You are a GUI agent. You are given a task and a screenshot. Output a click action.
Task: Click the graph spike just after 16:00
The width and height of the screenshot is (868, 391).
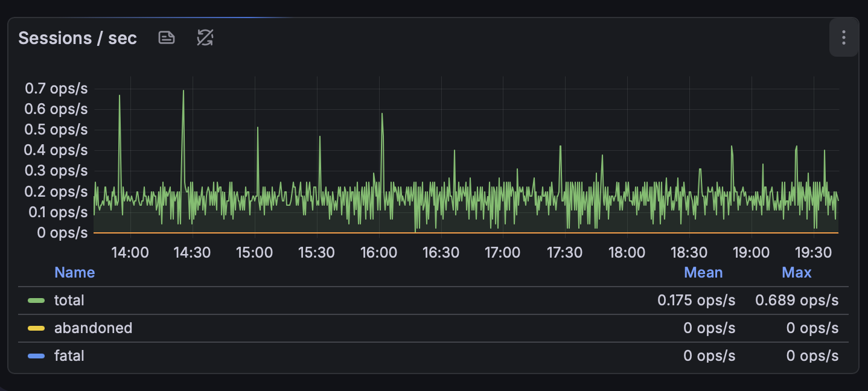382,116
